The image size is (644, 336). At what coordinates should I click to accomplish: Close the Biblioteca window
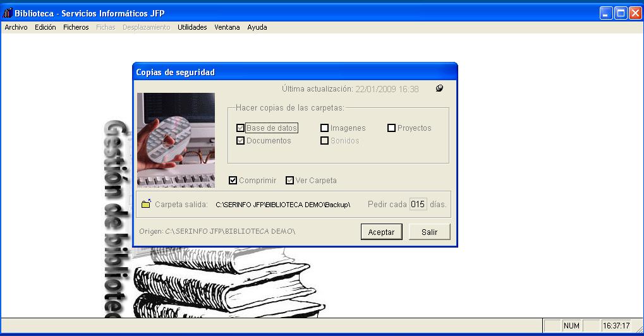click(x=635, y=13)
